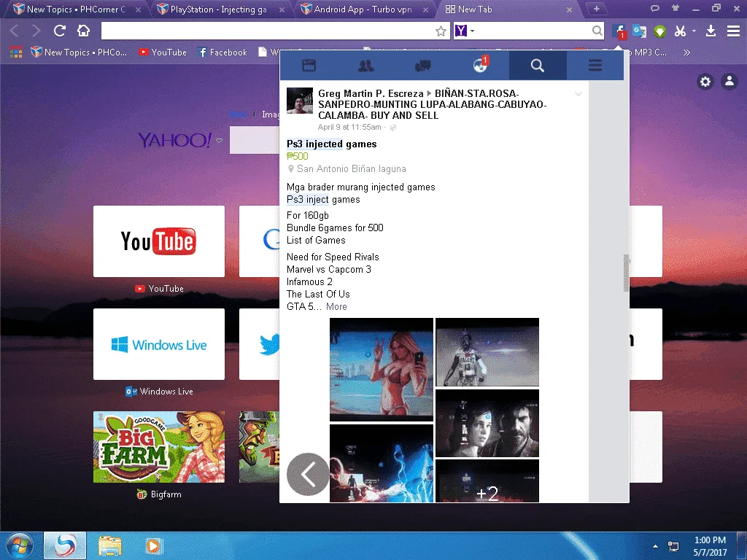Open the YouTube speed dial tile
Screen dimensions: 747x560
158,241
